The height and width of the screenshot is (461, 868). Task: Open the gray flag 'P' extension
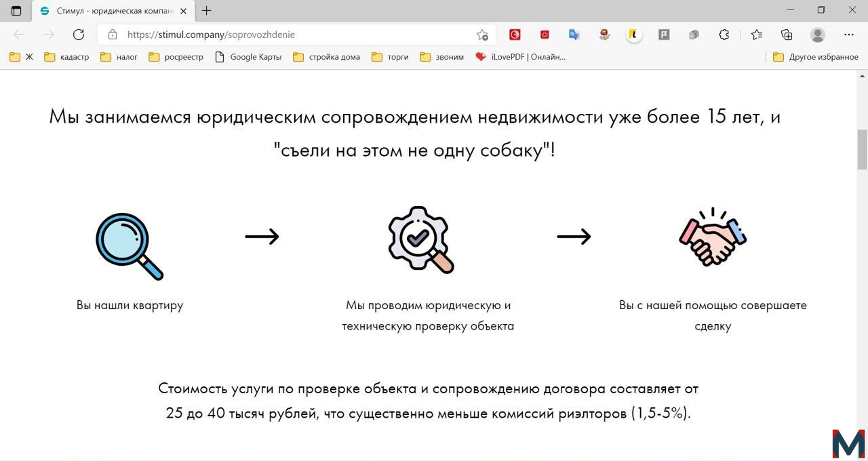pyautogui.click(x=664, y=35)
